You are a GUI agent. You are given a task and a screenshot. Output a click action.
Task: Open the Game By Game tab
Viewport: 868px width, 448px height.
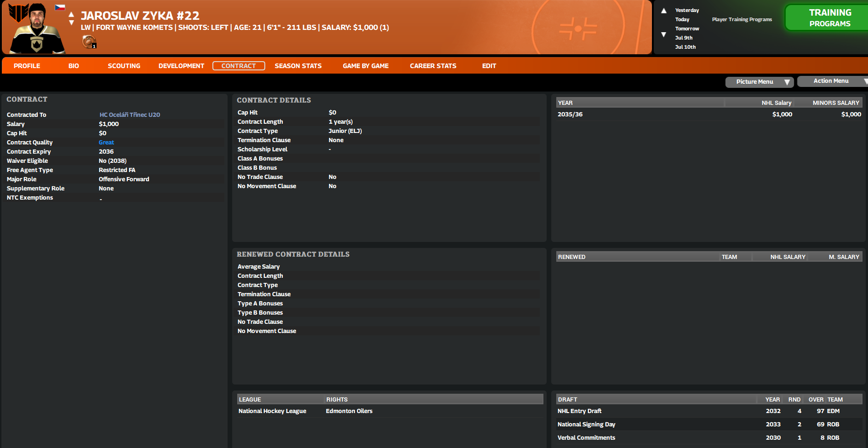[x=365, y=66]
